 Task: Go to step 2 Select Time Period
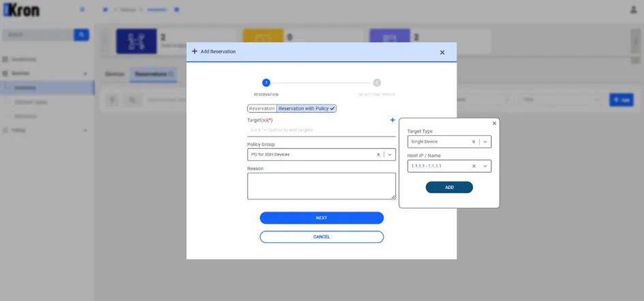377,83
